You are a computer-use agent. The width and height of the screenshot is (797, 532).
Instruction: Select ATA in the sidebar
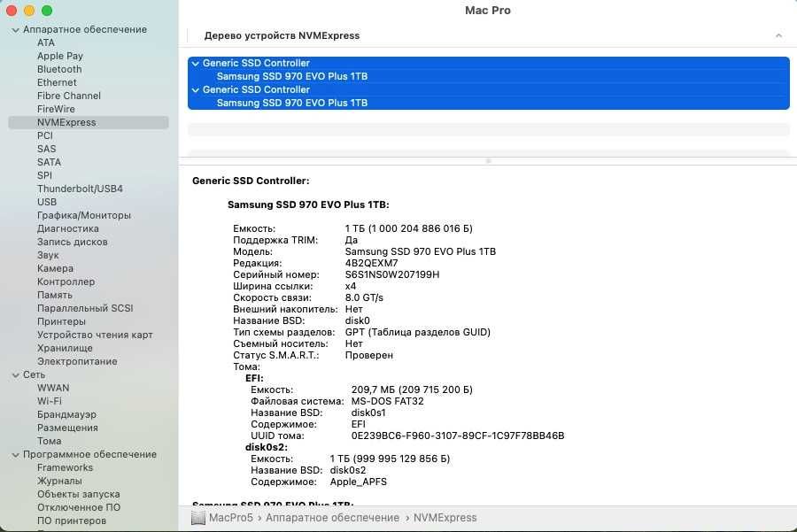pyautogui.click(x=46, y=42)
